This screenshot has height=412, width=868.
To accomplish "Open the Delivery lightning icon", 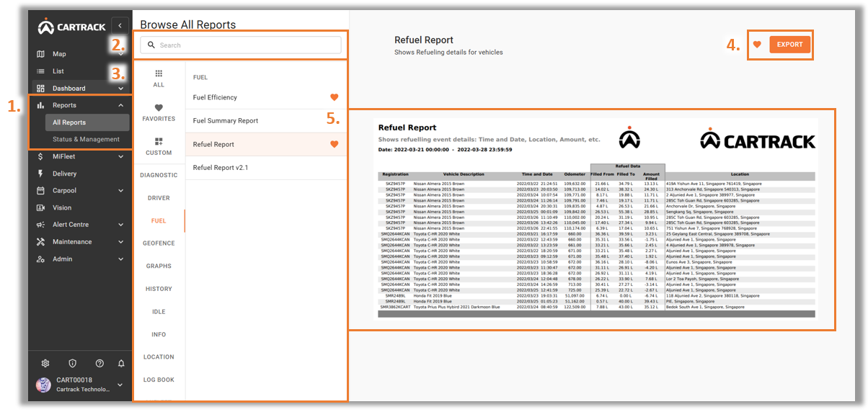I will [x=41, y=174].
